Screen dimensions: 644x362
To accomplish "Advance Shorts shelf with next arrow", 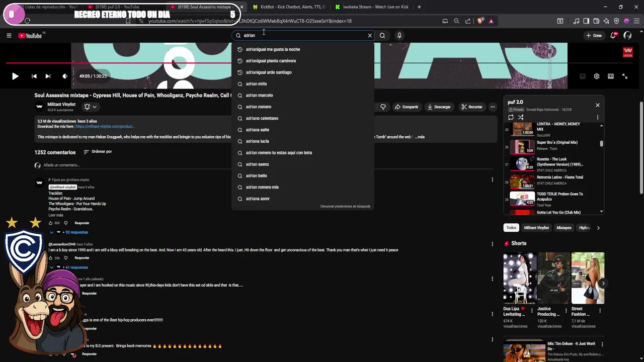I will pyautogui.click(x=603, y=284).
